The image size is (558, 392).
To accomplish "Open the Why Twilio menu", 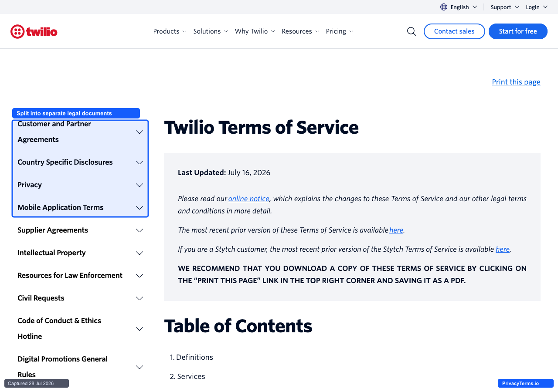I will point(255,31).
